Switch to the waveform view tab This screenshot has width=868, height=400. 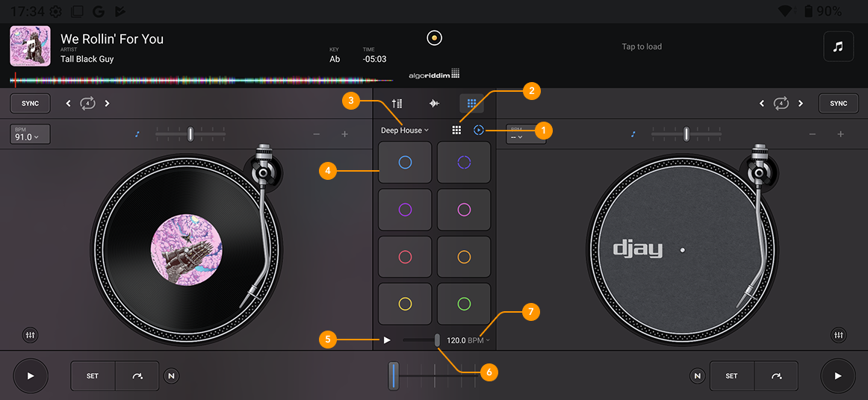coord(434,104)
